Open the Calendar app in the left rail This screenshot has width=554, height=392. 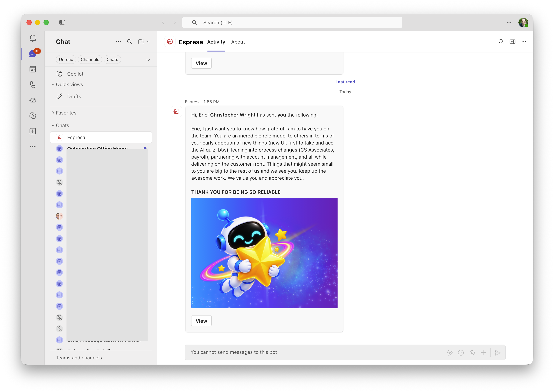coord(33,69)
